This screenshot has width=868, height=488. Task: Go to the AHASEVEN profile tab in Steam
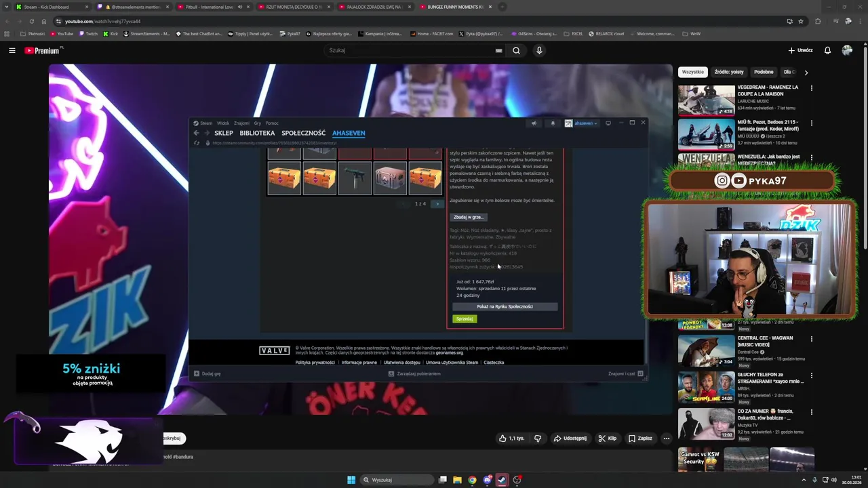point(349,133)
